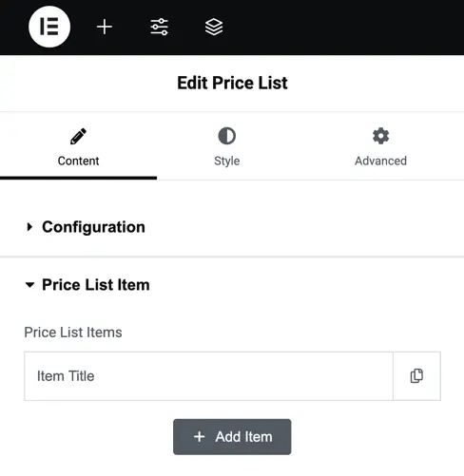Switch to the Style tab label
464x476 pixels.
(227, 161)
